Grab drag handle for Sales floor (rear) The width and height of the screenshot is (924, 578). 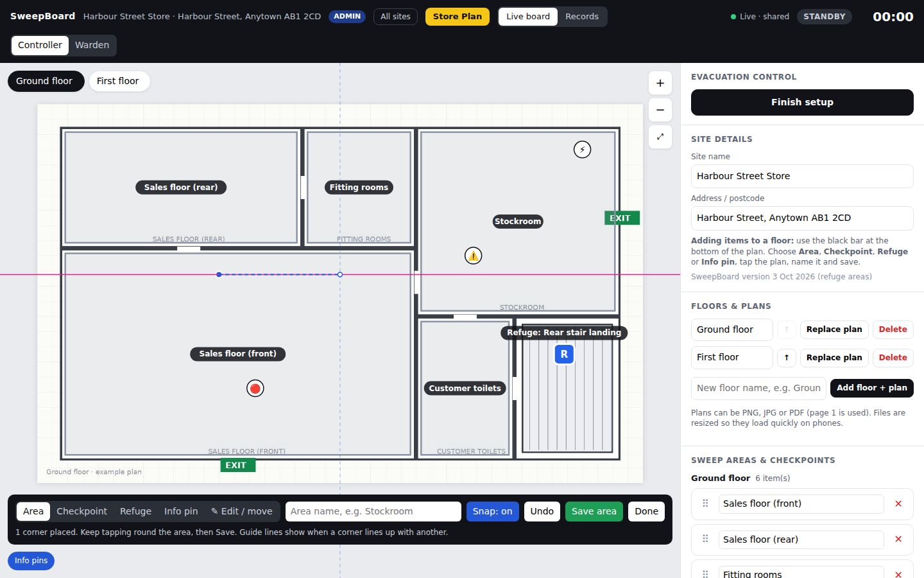705,539
